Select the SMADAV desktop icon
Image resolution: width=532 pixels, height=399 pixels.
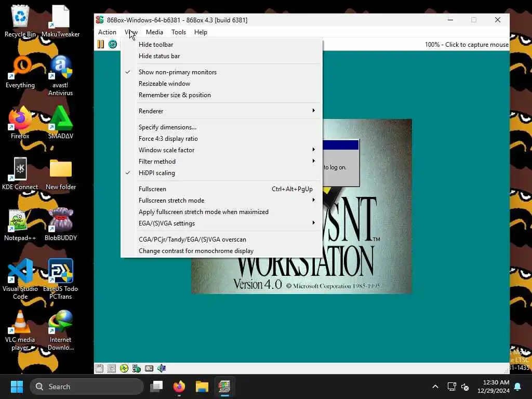60,123
